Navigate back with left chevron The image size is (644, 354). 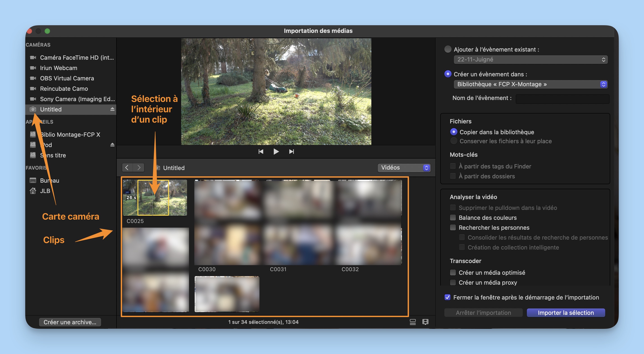coord(127,167)
